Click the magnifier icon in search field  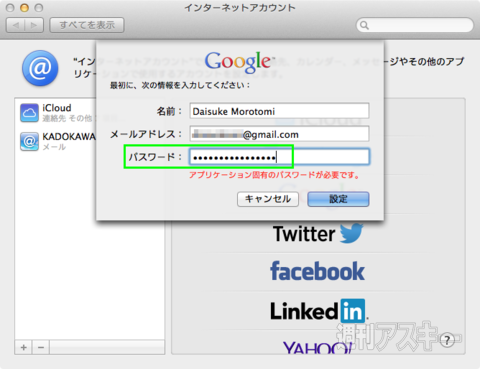364,25
